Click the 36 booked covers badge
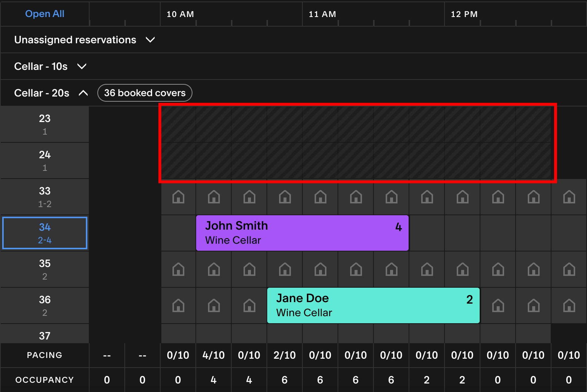The image size is (587, 392). 145,93
